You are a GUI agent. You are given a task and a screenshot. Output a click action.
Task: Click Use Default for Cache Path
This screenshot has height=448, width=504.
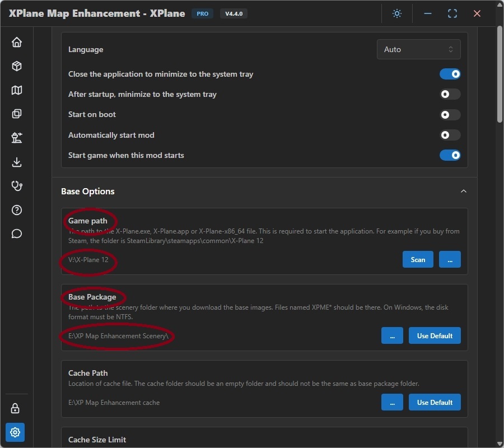(x=435, y=402)
